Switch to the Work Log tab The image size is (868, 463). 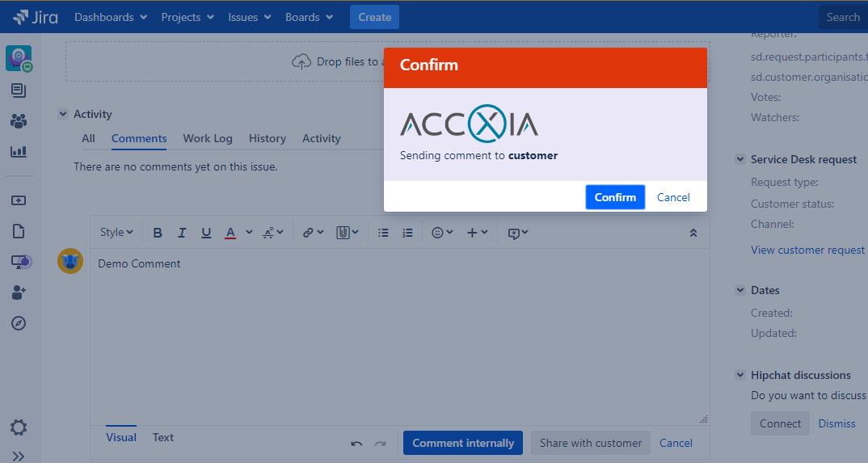pyautogui.click(x=208, y=138)
